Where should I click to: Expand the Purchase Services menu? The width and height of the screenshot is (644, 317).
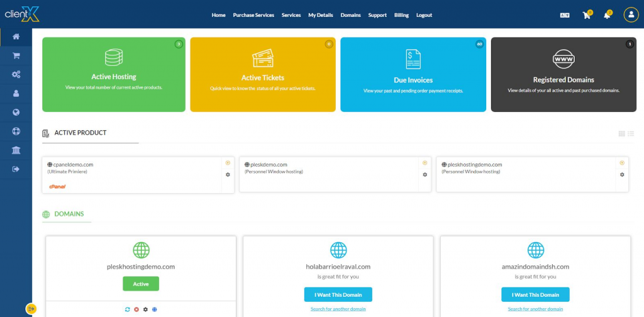pyautogui.click(x=253, y=15)
